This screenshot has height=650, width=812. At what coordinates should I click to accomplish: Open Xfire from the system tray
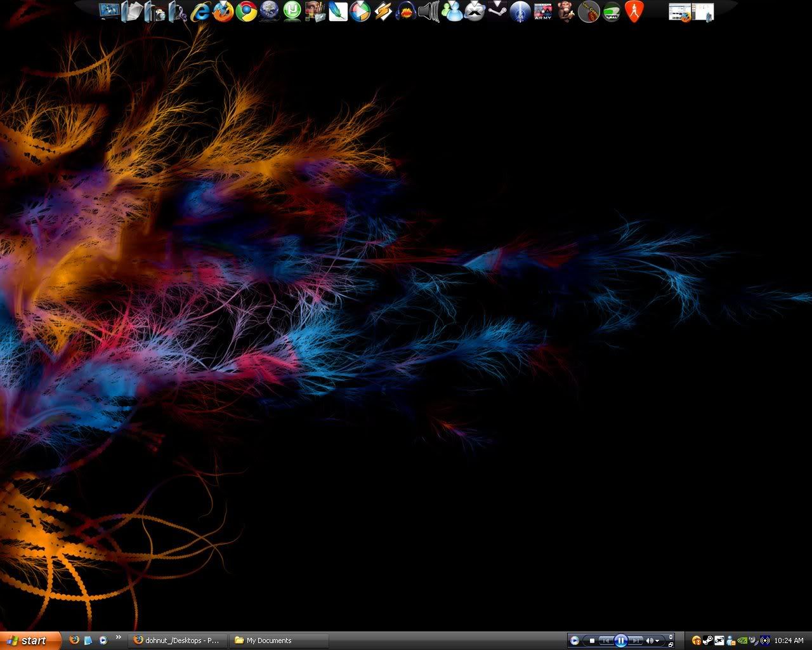(x=719, y=640)
